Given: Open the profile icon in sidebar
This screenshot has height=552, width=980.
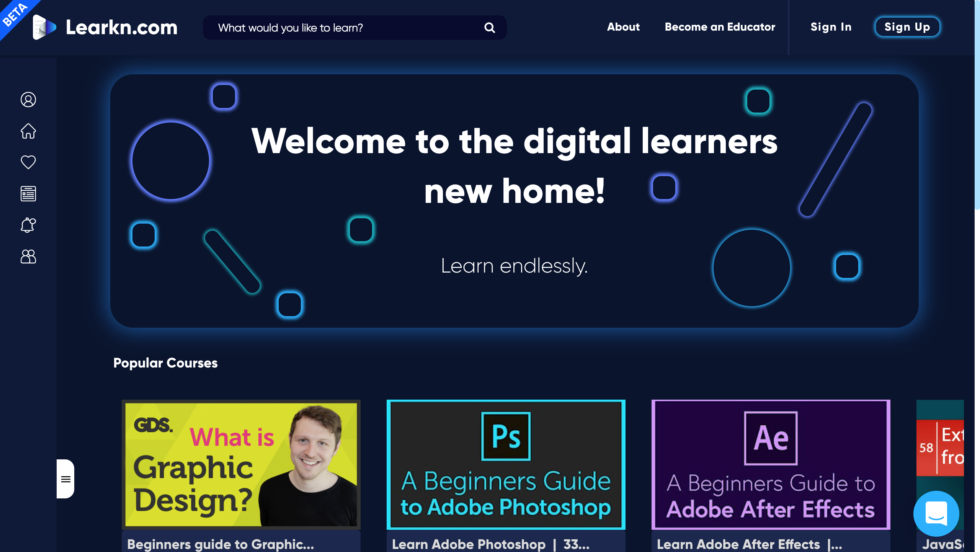Looking at the screenshot, I should [x=28, y=100].
